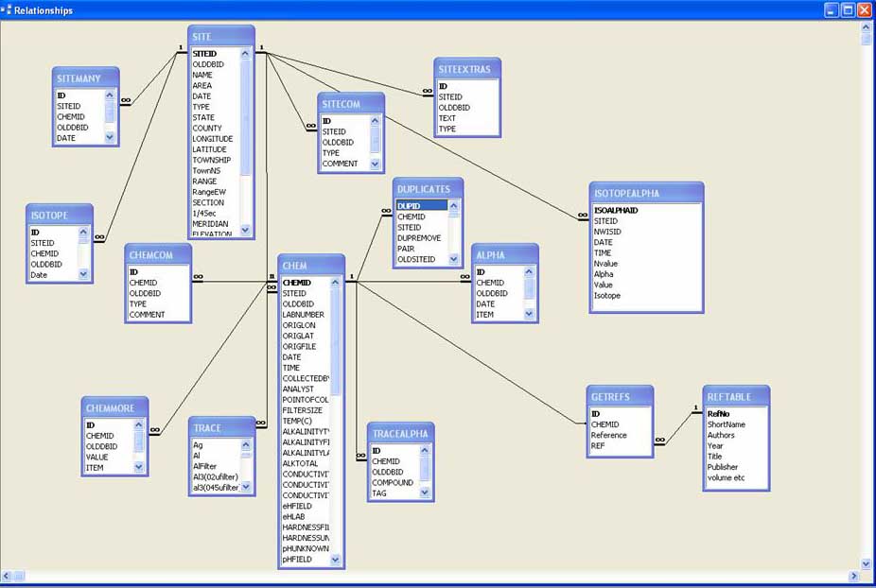
Task: Click the ALPHA table title bar
Action: tap(502, 254)
